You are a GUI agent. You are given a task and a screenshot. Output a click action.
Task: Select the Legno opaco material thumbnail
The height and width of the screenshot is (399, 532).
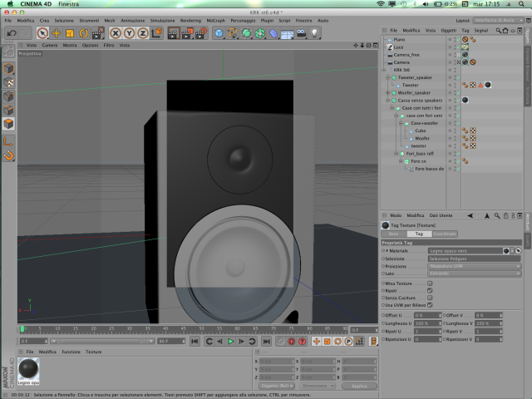(x=28, y=372)
